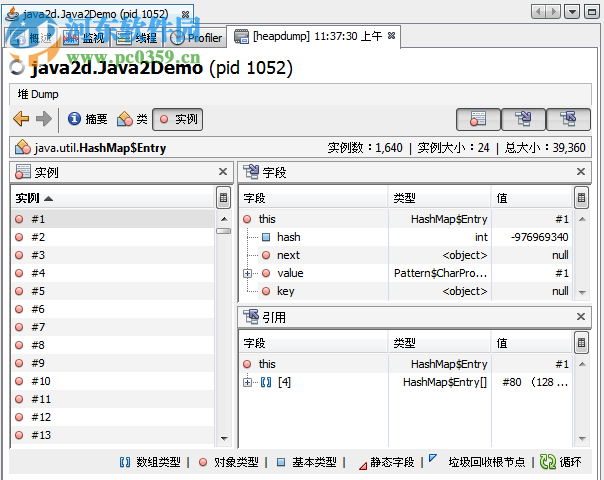Grab the instances list scrollbar thumb

click(223, 231)
